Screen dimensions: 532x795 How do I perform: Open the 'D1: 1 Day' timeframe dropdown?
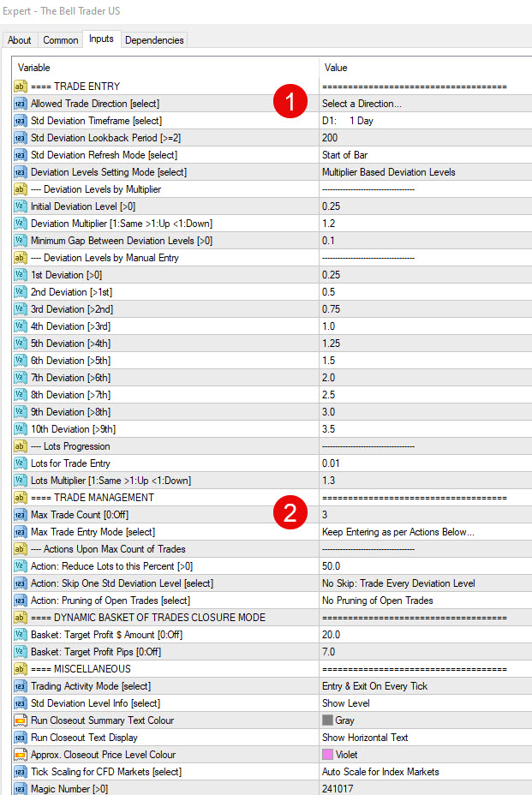[x=426, y=121]
